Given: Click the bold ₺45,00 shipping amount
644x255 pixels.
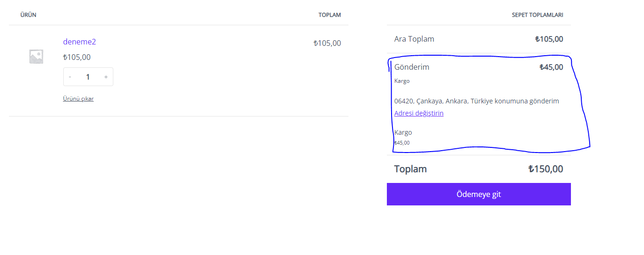Looking at the screenshot, I should [x=551, y=67].
